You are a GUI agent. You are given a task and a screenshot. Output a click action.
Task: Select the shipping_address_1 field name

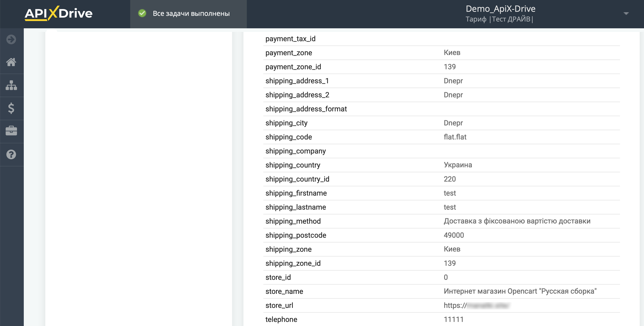pos(297,81)
